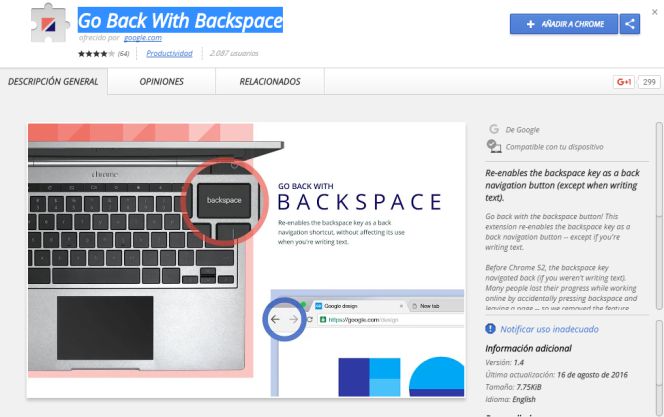Close the extension detail overlay
Viewport: 664px width, 417px height.
point(655,12)
